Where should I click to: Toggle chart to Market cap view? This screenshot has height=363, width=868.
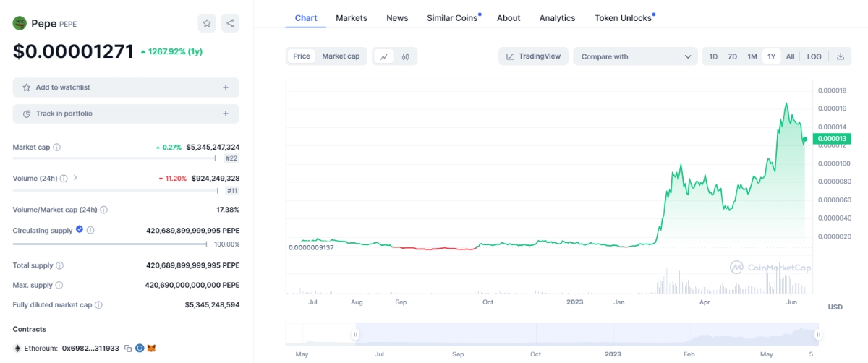pyautogui.click(x=341, y=56)
